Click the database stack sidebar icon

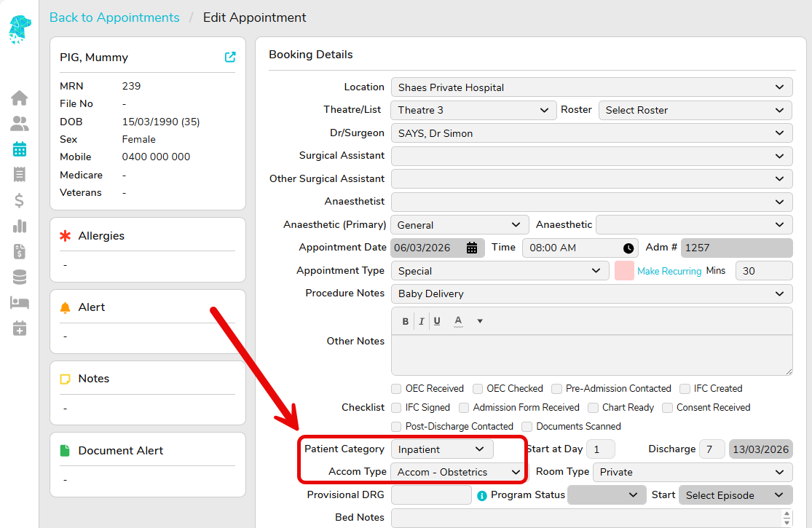click(x=20, y=277)
